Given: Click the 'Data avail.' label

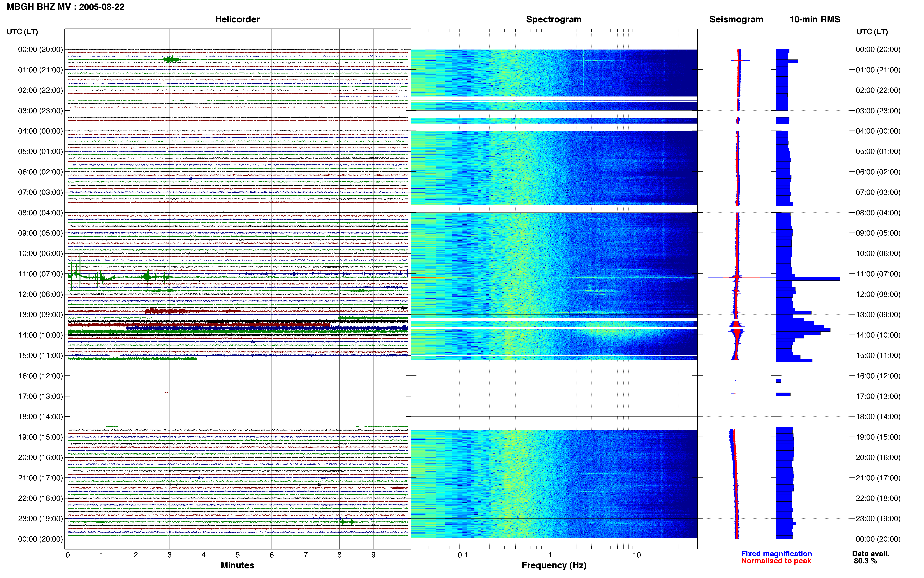Looking at the screenshot, I should coord(870,554).
